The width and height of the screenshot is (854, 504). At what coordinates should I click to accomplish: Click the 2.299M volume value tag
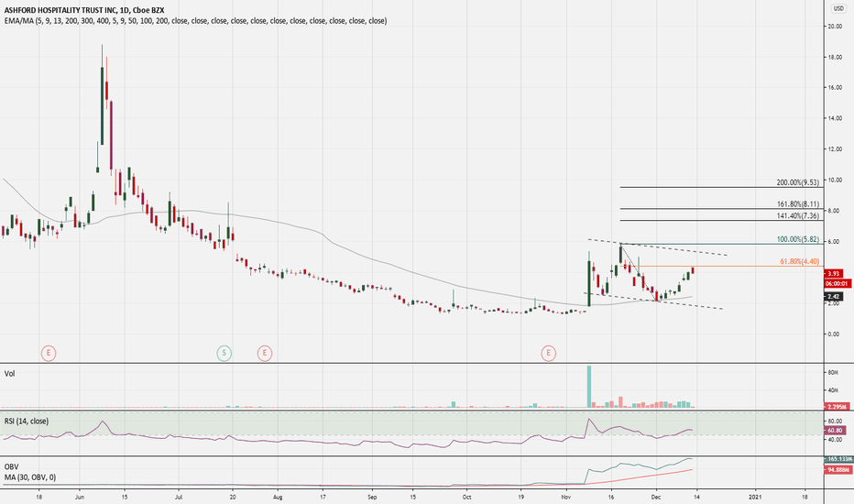pyautogui.click(x=836, y=407)
